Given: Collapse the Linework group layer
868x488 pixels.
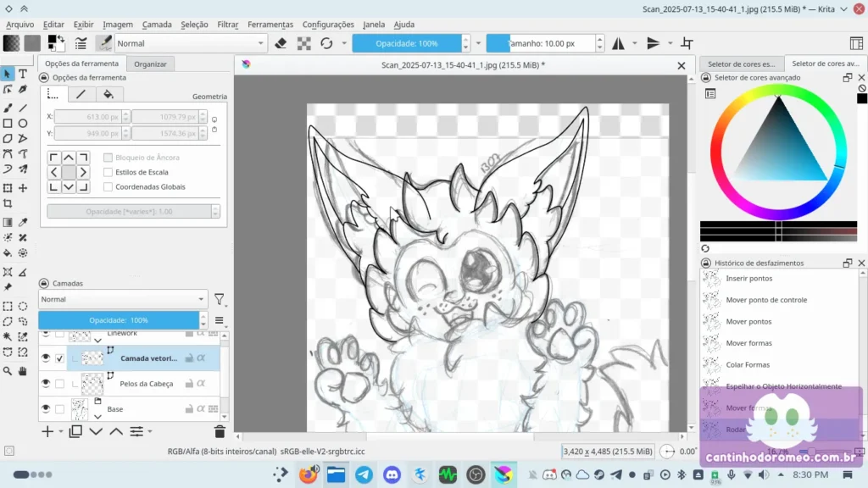Looking at the screenshot, I should point(97,341).
